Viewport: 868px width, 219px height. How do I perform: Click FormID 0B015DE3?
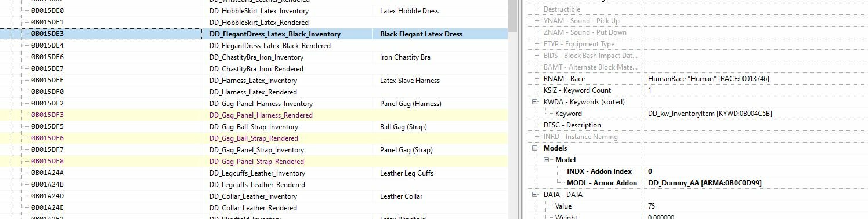click(x=48, y=34)
